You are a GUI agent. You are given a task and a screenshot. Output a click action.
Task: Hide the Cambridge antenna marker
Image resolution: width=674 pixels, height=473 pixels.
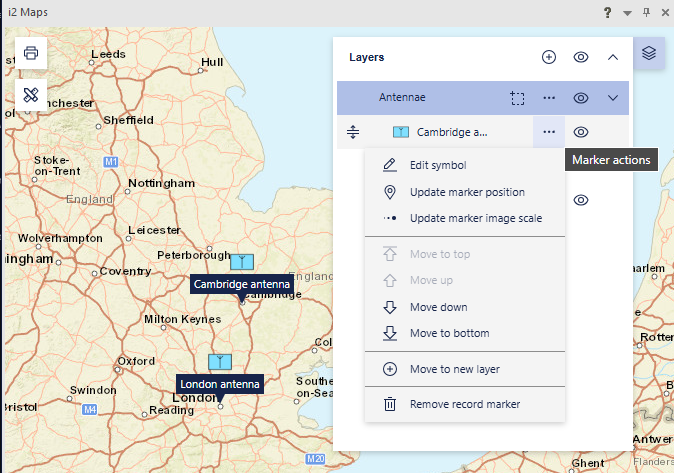(581, 132)
